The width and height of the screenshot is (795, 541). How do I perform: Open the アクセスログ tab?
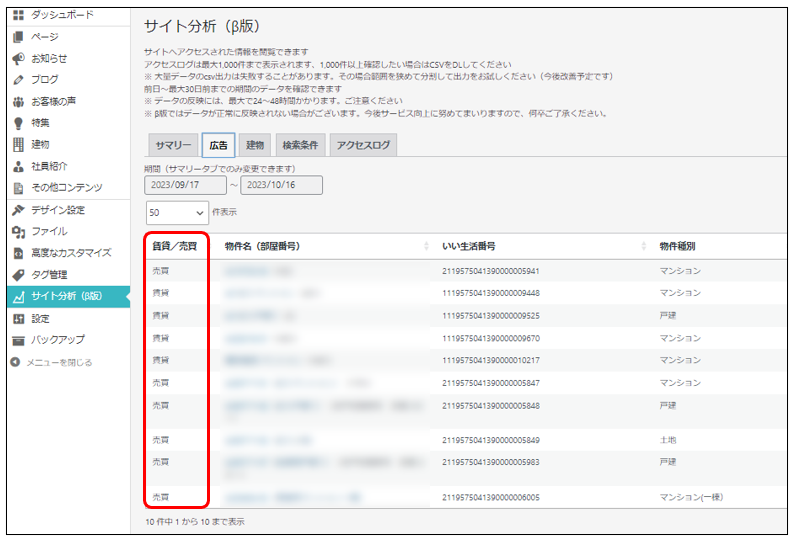363,145
